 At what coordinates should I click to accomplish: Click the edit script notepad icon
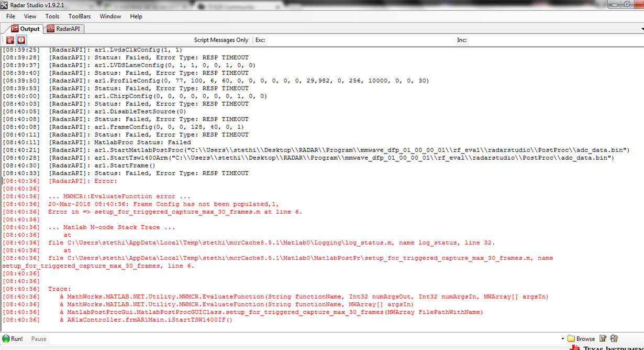[x=603, y=339]
